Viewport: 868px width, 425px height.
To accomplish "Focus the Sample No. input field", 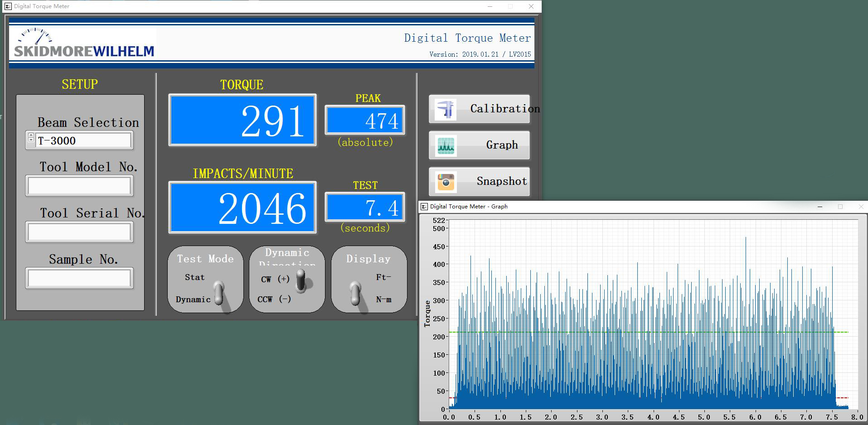I will tap(79, 278).
